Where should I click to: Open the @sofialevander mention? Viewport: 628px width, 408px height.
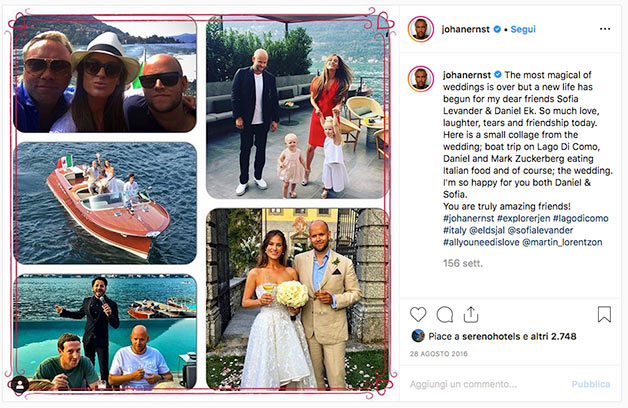[540, 230]
